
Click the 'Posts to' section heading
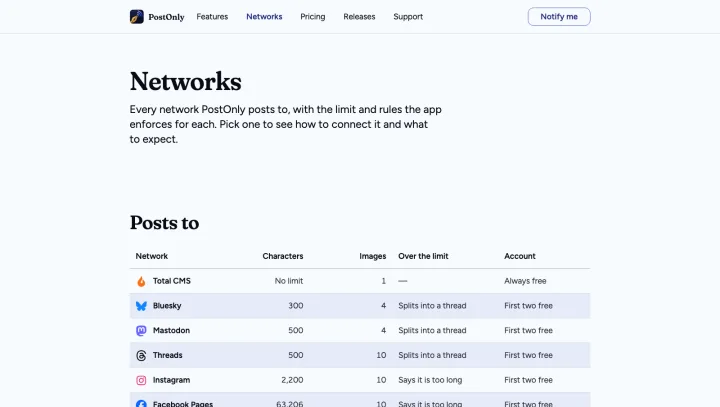tap(164, 223)
